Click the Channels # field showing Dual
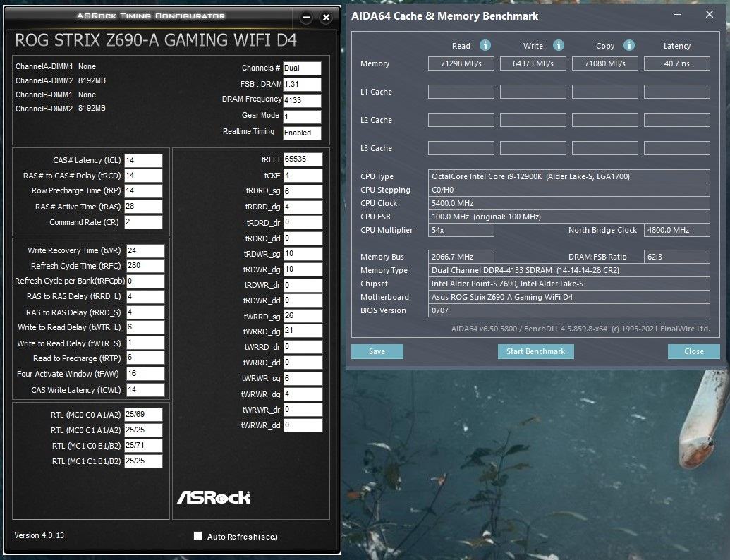This screenshot has height=560, width=730. coord(302,68)
